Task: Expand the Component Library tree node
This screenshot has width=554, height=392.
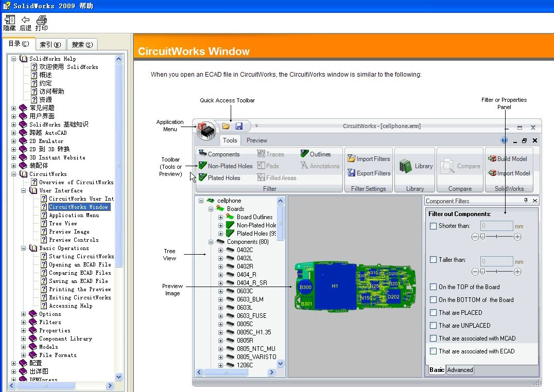Action: [23, 338]
